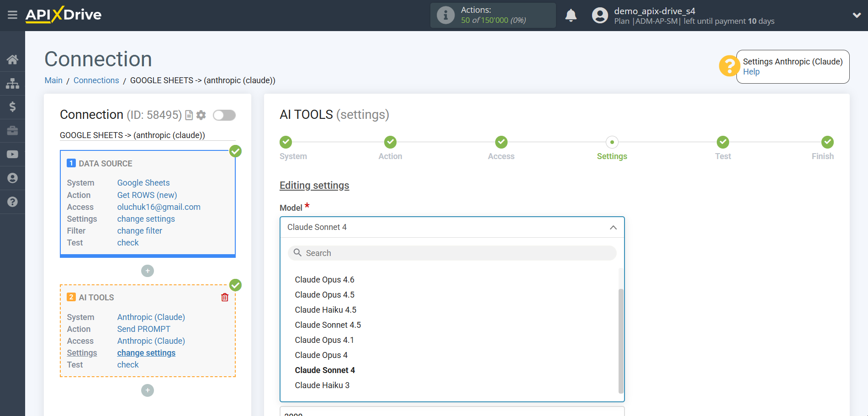
Task: Go to the Access step
Action: 501,142
